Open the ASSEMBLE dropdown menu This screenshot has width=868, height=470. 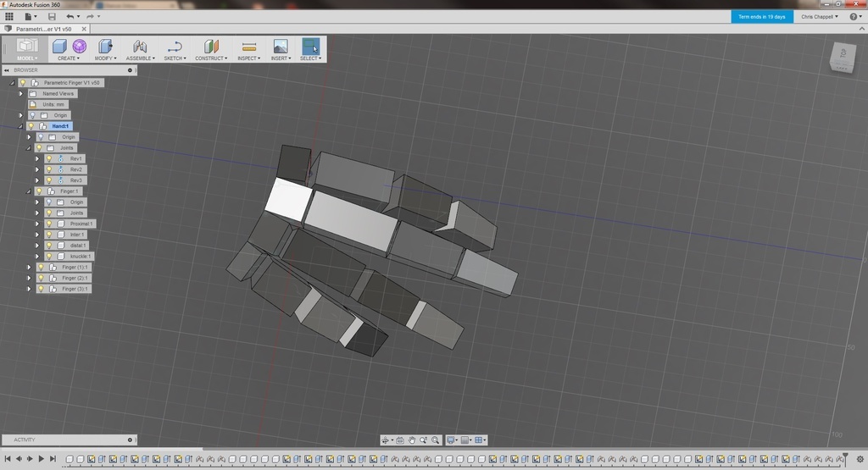pyautogui.click(x=140, y=58)
